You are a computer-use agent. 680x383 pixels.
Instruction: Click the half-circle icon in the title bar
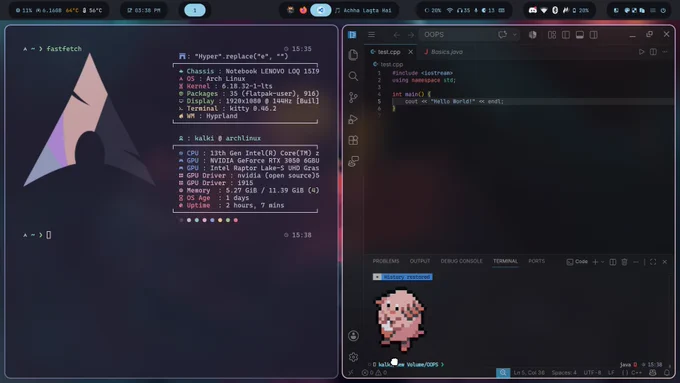tap(533, 35)
